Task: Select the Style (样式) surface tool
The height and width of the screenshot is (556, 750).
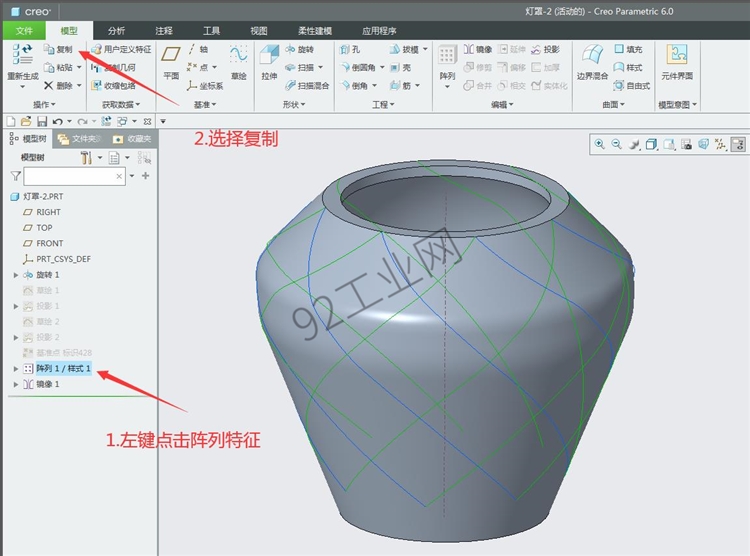Action: [x=628, y=67]
